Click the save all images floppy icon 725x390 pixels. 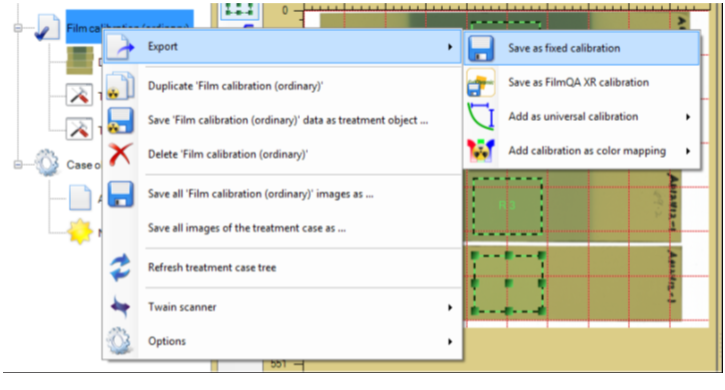click(121, 194)
